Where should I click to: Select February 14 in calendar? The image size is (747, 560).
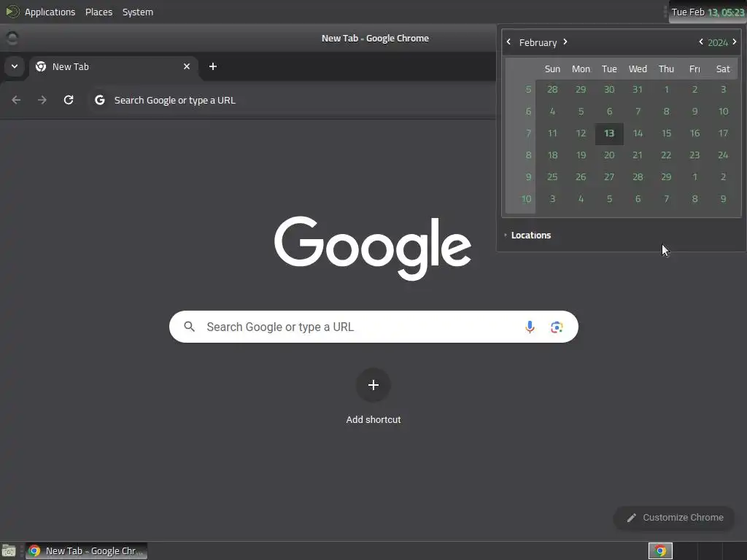pos(638,133)
